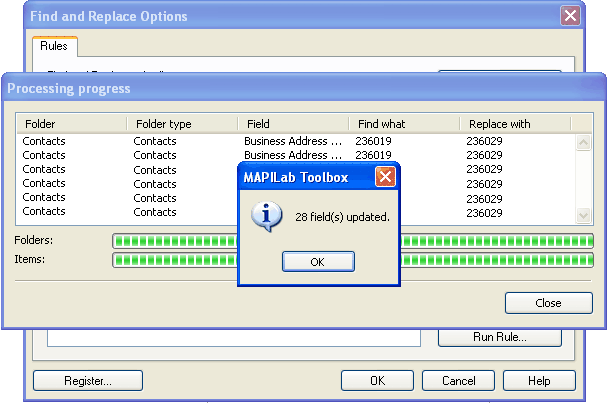Sort by the Replace with column header
Screen dimensions: 608x403
pos(515,124)
